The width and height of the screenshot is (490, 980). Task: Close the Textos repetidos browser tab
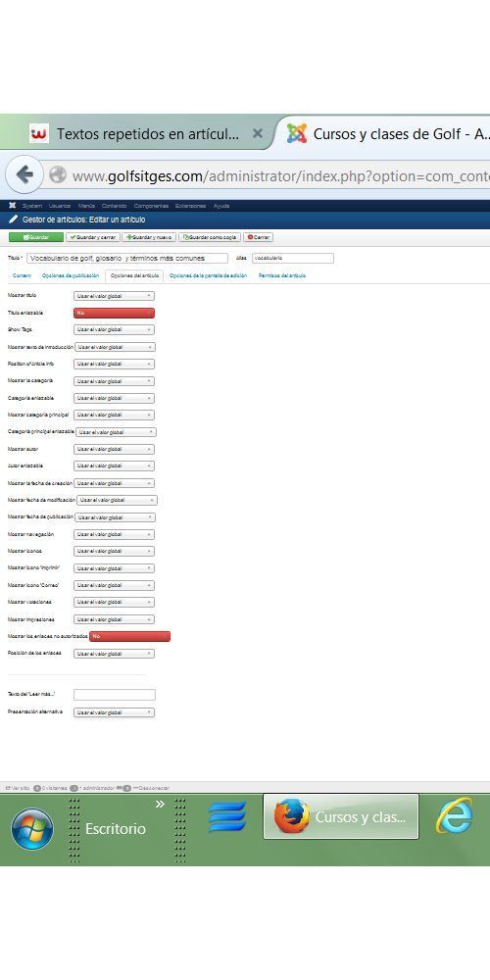pyautogui.click(x=258, y=133)
